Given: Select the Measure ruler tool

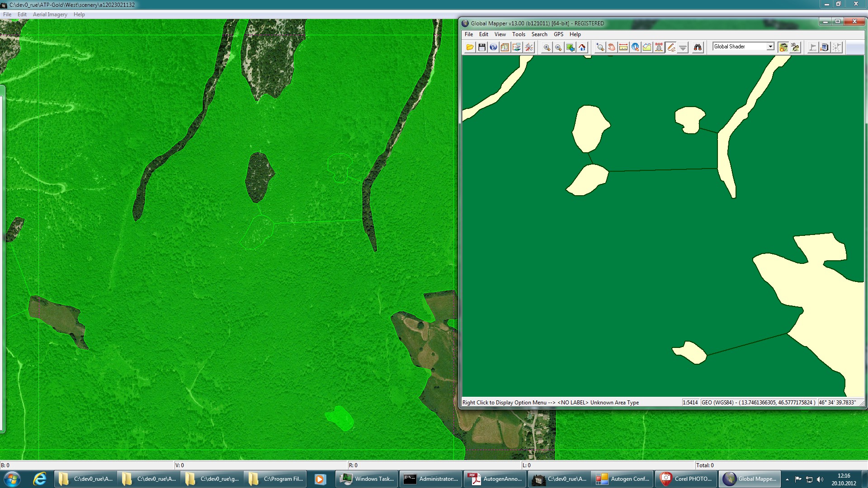Looking at the screenshot, I should (x=623, y=47).
